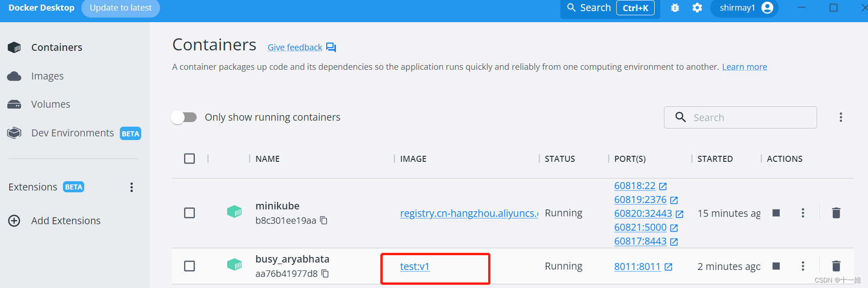Viewport: 868px width, 288px height.
Task: Sort by the IMAGE column header
Action: click(413, 159)
